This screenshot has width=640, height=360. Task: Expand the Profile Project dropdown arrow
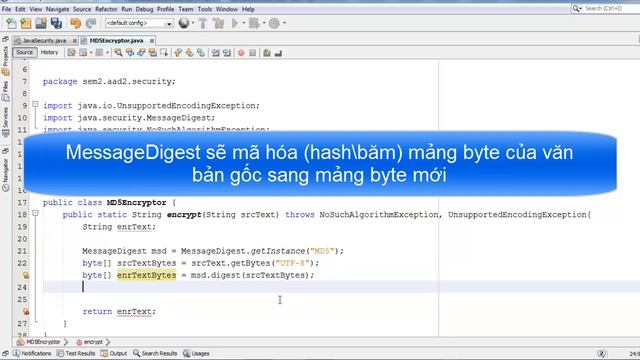click(x=284, y=23)
